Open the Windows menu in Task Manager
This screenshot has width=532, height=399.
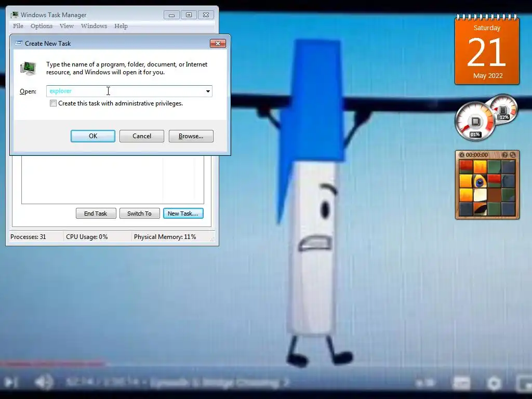tap(94, 26)
